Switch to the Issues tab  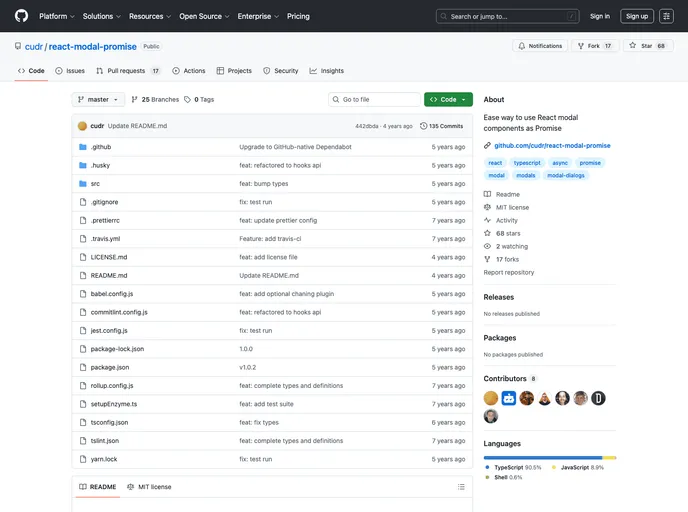[x=70, y=71]
